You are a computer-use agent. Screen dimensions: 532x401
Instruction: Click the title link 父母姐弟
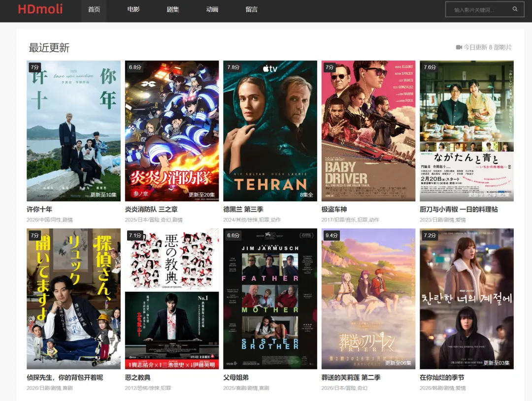236,377
